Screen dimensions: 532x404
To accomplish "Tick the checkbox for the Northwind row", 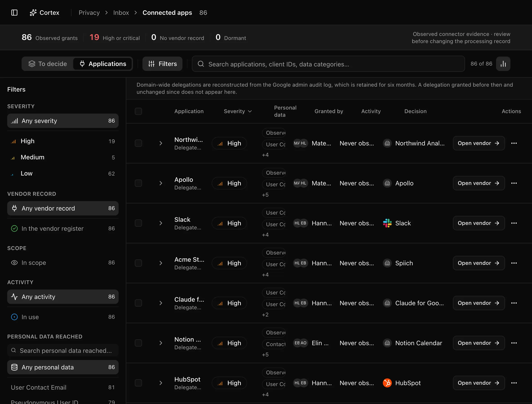I will (138, 143).
